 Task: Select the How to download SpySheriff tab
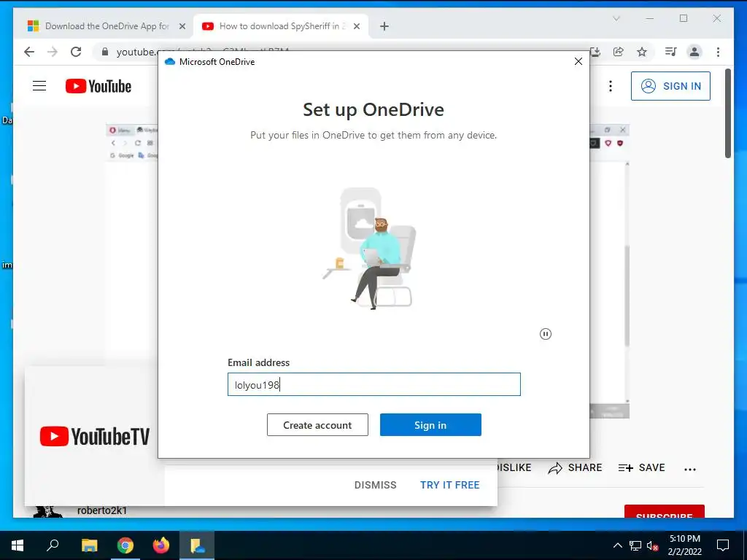[x=281, y=26]
